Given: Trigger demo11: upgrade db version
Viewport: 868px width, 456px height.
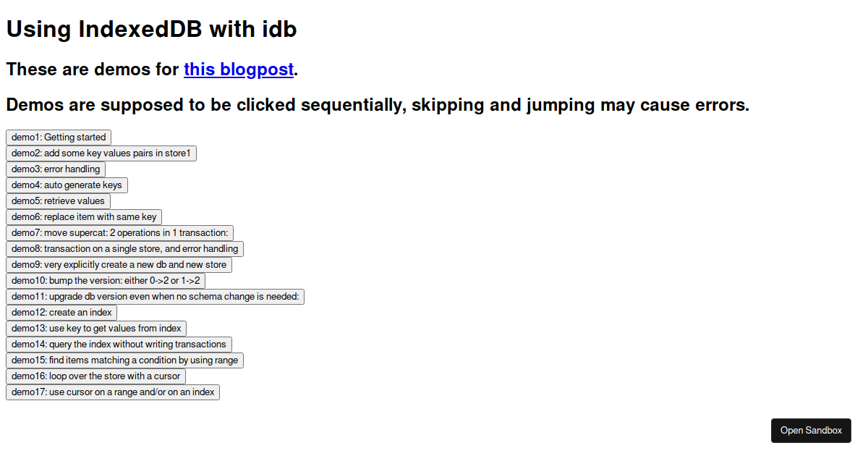Looking at the screenshot, I should coord(155,296).
